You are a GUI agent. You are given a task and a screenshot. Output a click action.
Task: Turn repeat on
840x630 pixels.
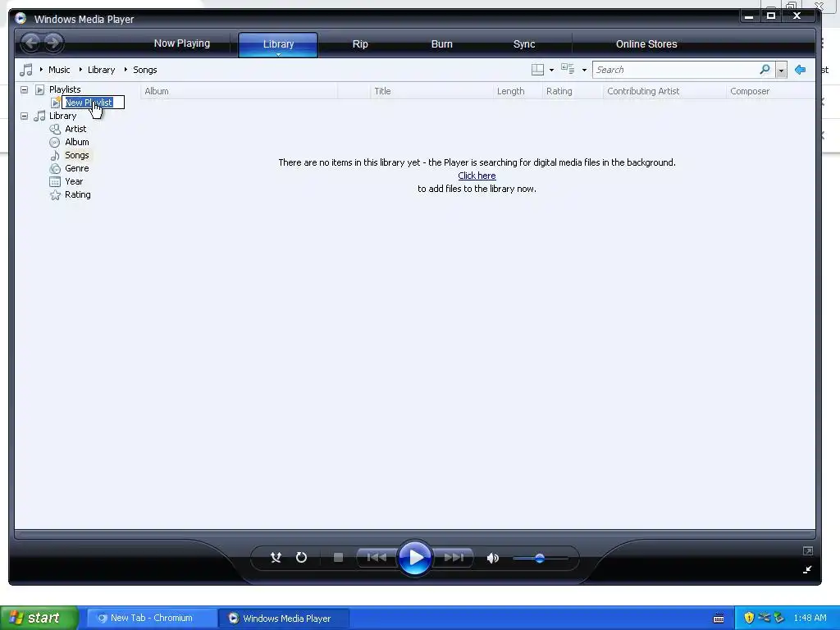302,558
